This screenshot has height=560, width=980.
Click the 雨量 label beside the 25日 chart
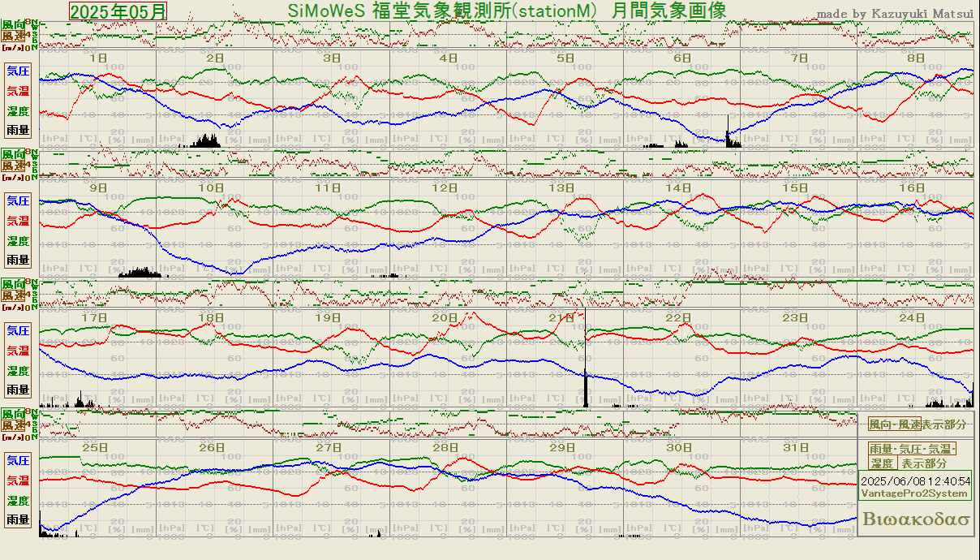click(18, 519)
